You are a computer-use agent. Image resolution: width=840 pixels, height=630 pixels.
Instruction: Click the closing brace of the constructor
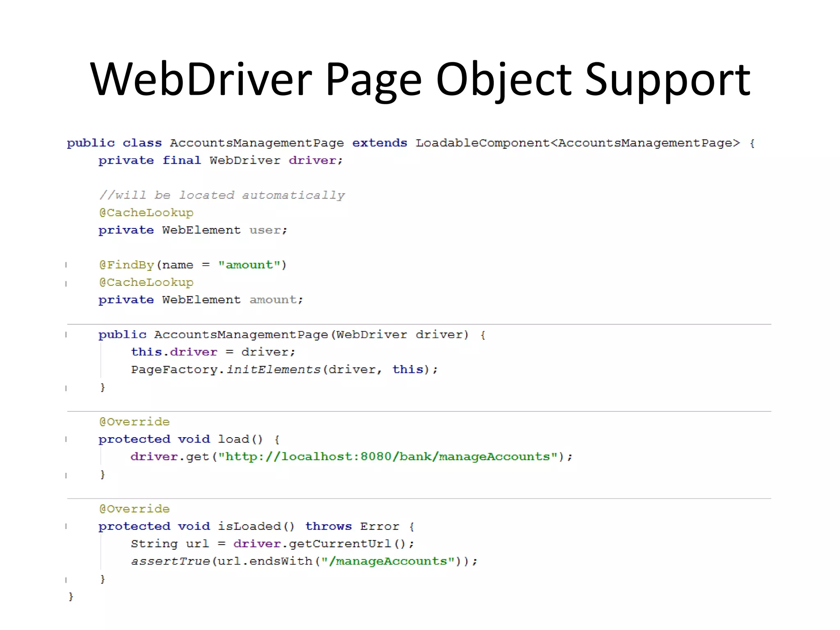103,387
